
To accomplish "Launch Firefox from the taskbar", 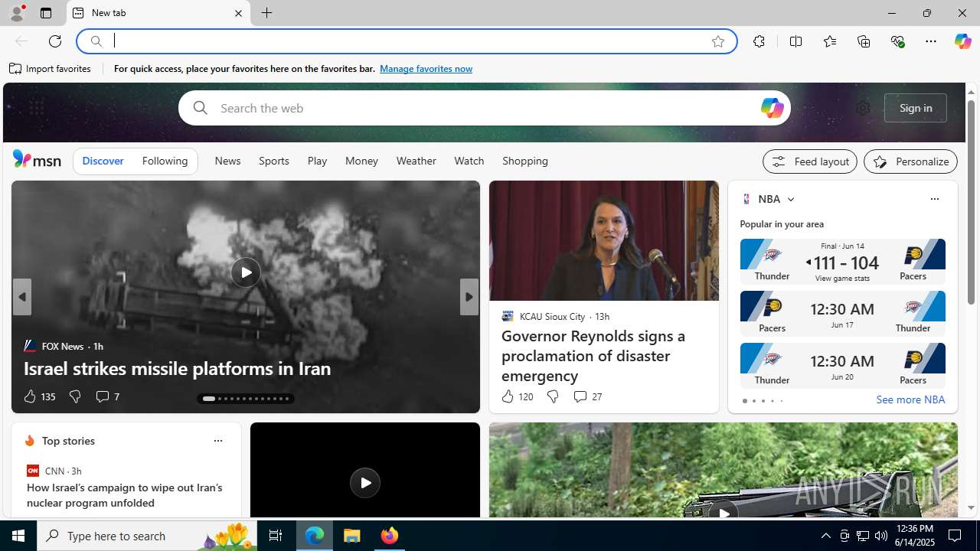I will coord(389,536).
